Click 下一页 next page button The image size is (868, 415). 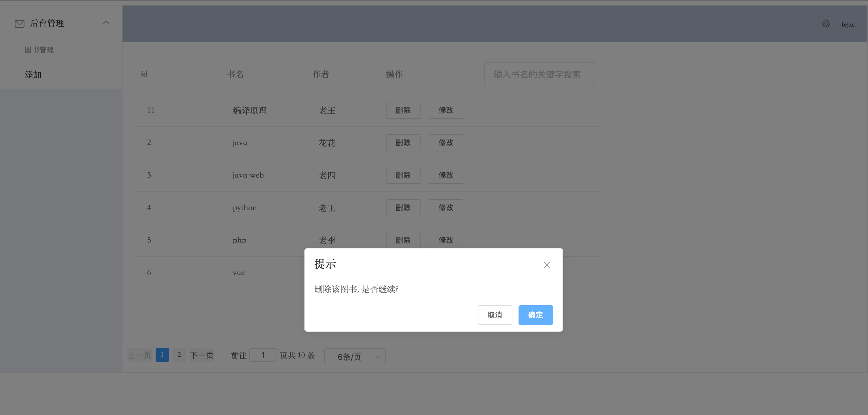click(202, 355)
